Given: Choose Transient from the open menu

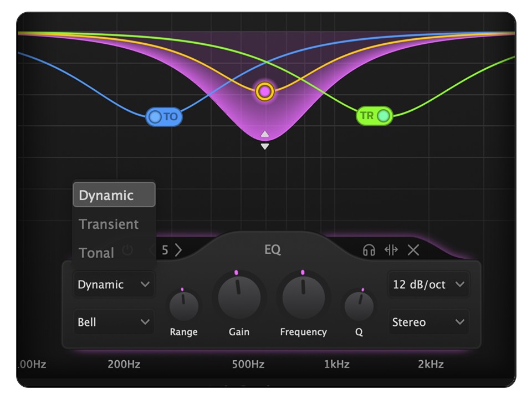Looking at the screenshot, I should 109,224.
